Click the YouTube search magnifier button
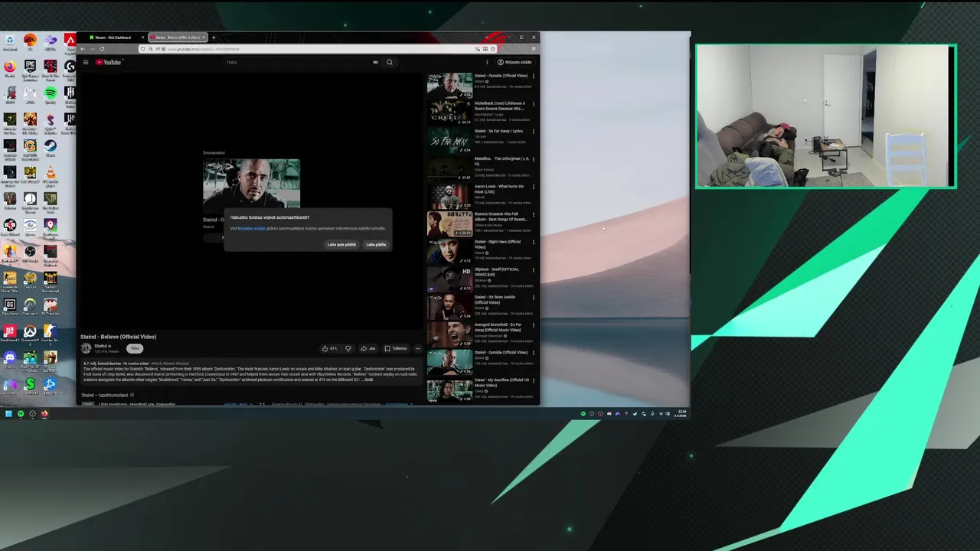This screenshot has height=551, width=980. tap(390, 62)
